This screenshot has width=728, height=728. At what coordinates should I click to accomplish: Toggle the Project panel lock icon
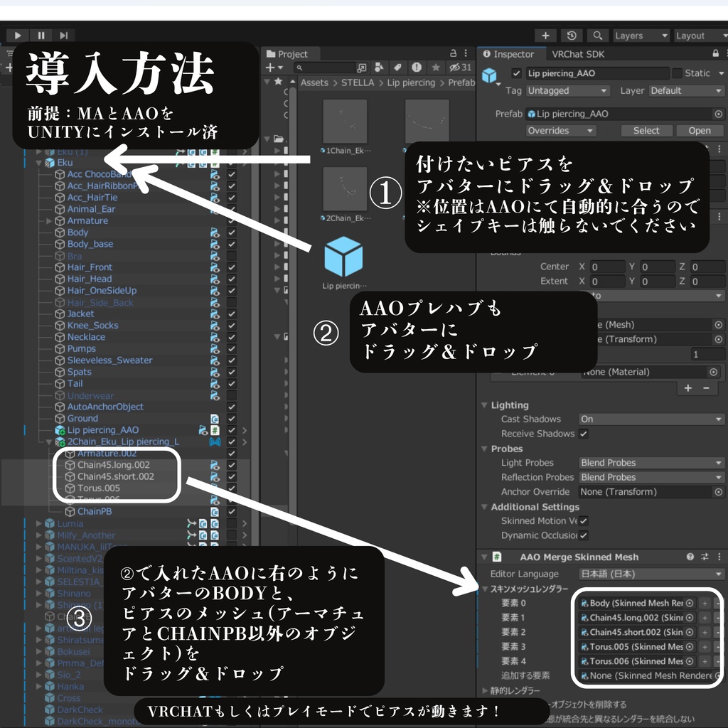tap(453, 53)
